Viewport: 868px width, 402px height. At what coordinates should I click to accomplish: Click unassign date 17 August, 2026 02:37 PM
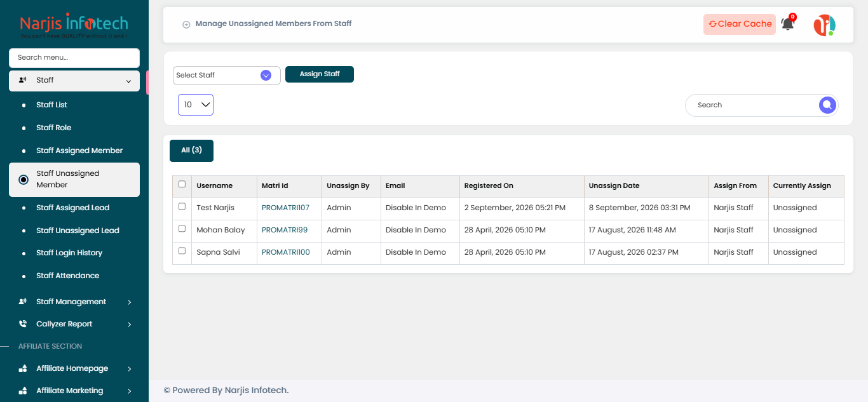pos(634,252)
